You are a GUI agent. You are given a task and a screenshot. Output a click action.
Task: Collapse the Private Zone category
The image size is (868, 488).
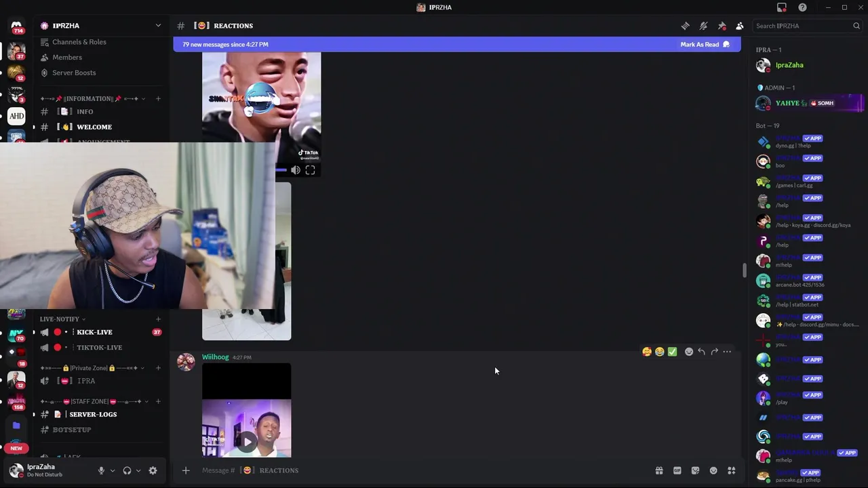tap(92, 368)
